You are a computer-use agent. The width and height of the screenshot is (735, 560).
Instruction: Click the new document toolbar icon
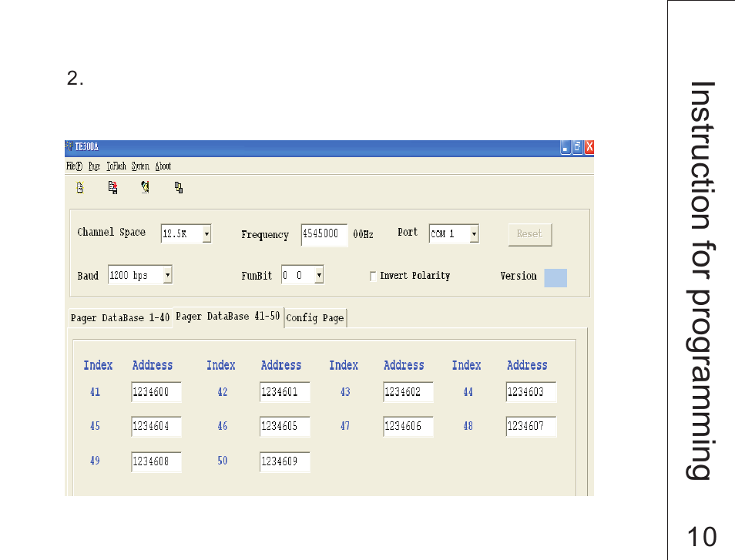pos(80,188)
